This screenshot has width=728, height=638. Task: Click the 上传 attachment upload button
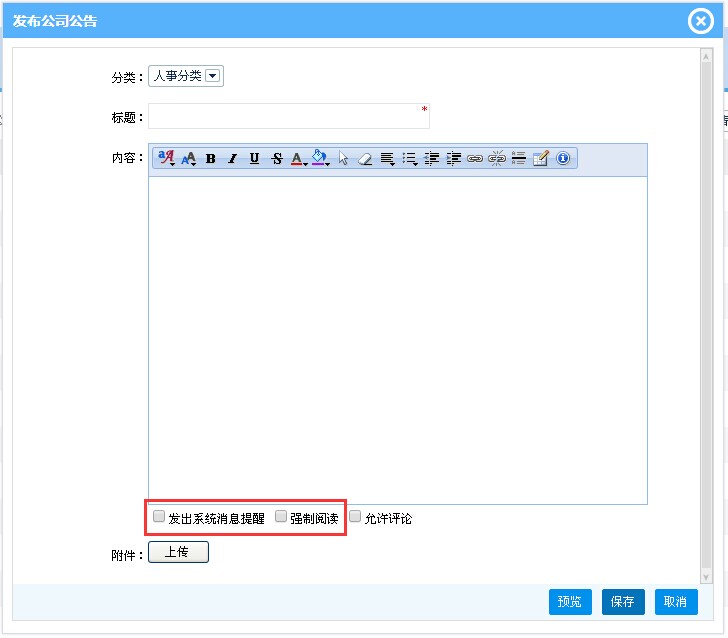click(x=178, y=552)
